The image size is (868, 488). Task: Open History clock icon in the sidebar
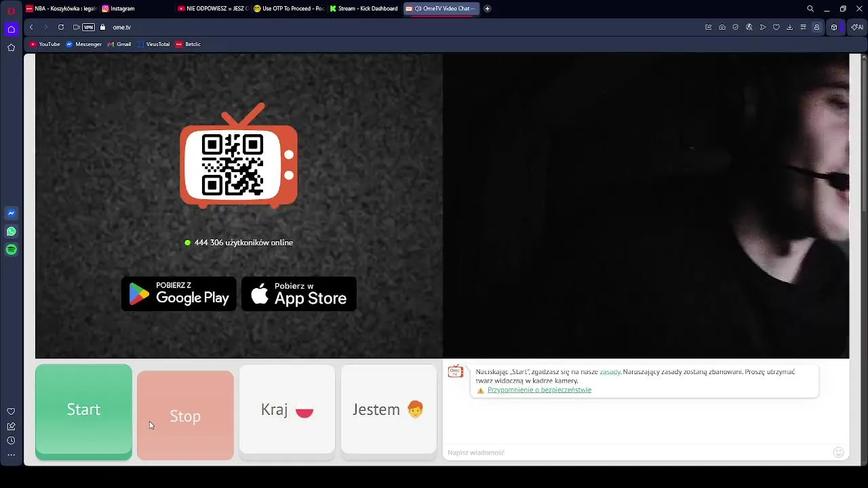11,441
